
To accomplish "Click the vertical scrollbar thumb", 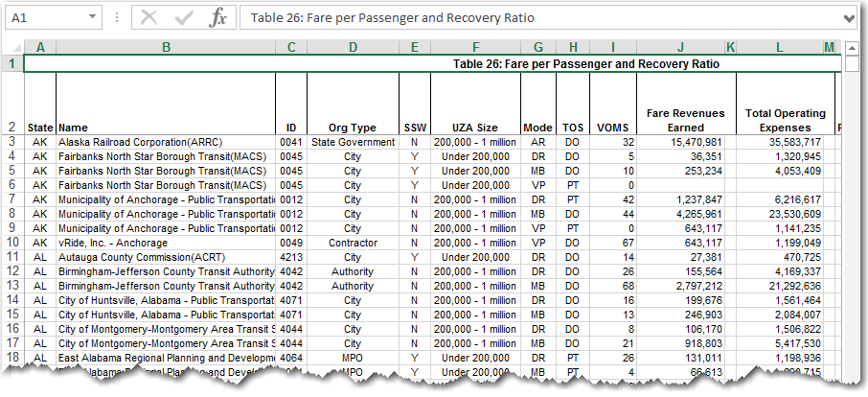I will point(852,63).
